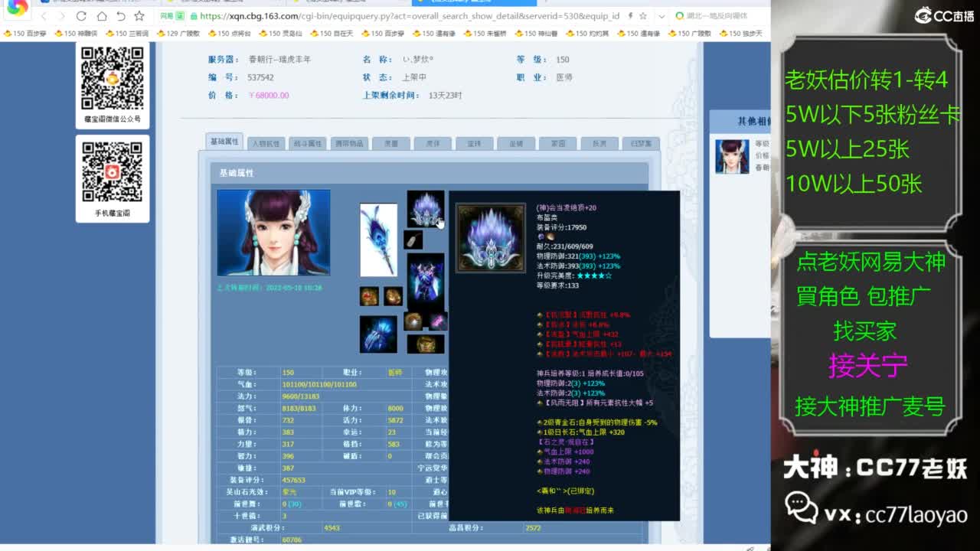Screen dimensions: 980x551
Task: Switch to the 基础属性 tab
Action: click(x=224, y=142)
